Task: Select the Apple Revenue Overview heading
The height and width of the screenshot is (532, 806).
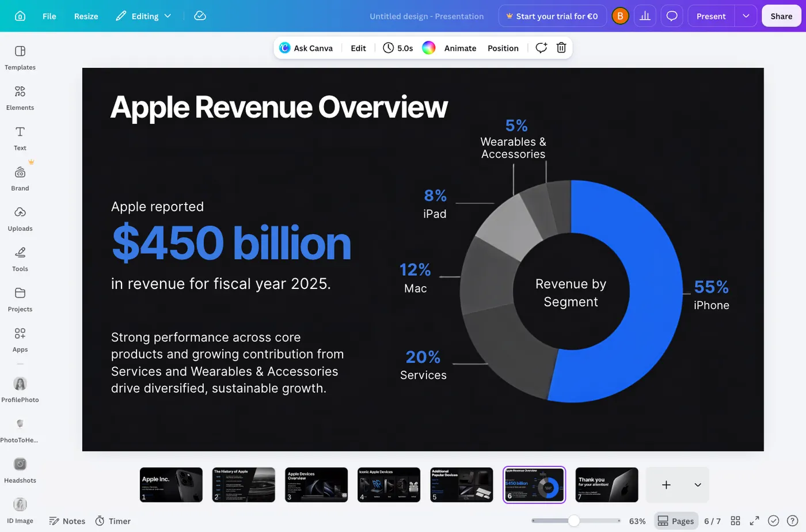Action: (x=279, y=107)
